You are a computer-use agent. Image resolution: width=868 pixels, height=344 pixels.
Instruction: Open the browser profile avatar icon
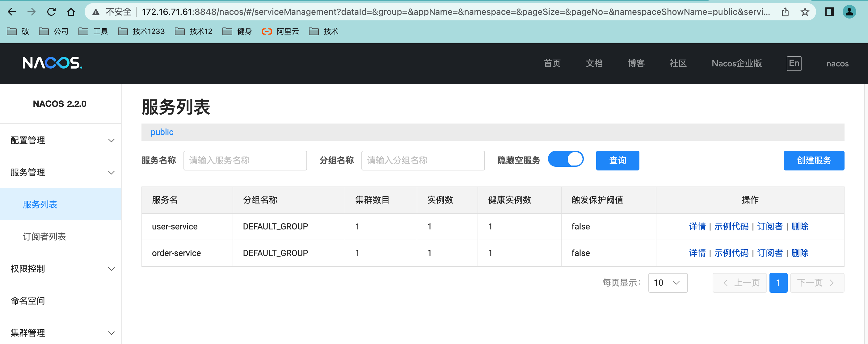849,12
